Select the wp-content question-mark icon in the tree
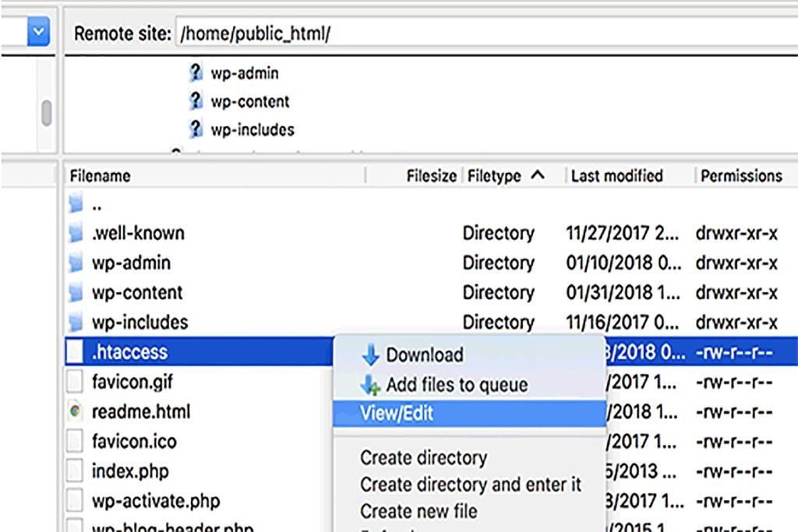The height and width of the screenshot is (532, 798). tap(195, 100)
